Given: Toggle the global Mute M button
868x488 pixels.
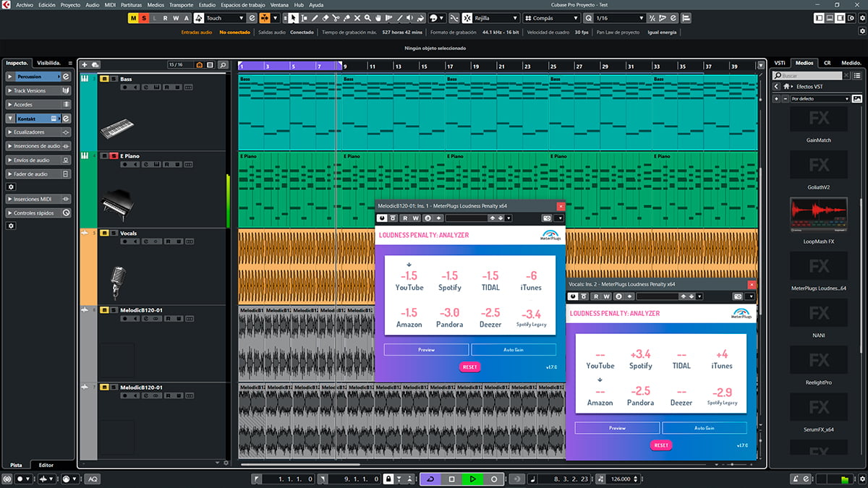Looking at the screenshot, I should click(133, 17).
